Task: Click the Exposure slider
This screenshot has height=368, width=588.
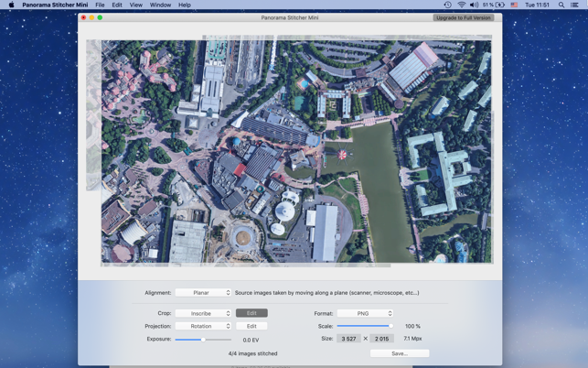Action: pos(203,340)
